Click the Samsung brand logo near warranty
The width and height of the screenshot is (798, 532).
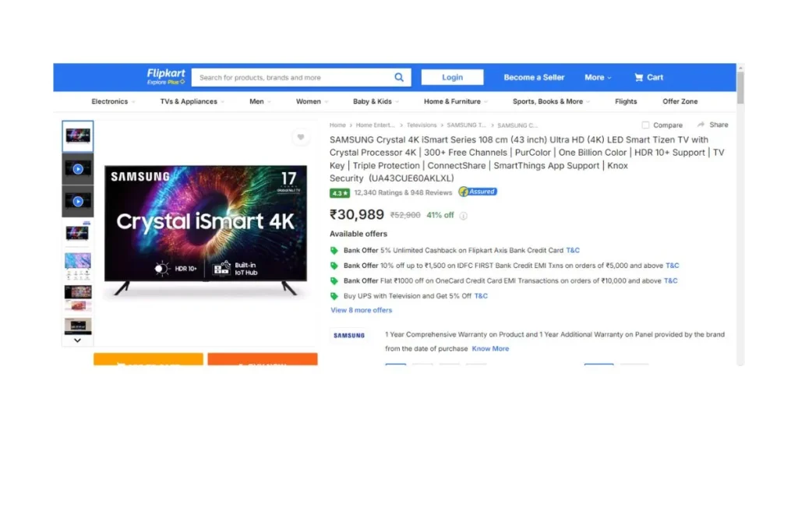[x=349, y=335]
